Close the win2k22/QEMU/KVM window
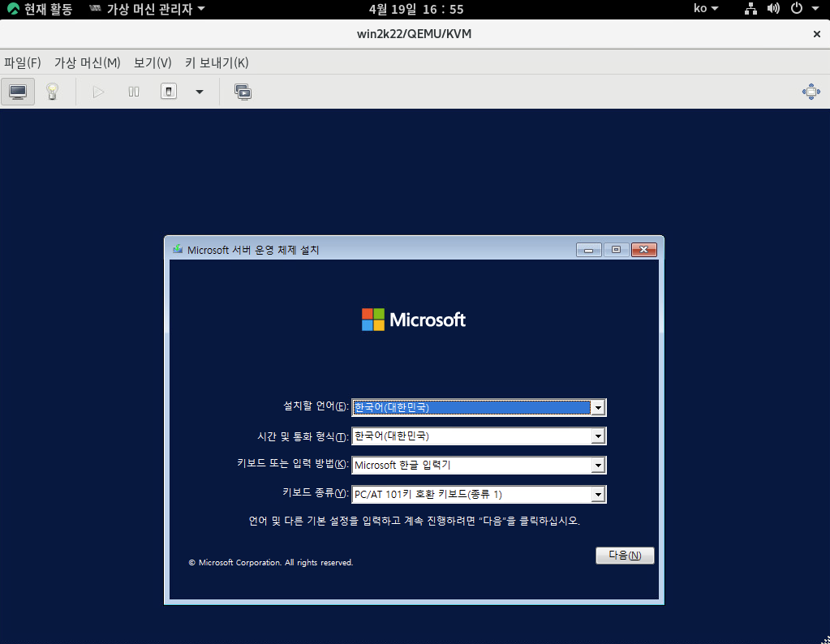The width and height of the screenshot is (830, 644). (x=817, y=34)
